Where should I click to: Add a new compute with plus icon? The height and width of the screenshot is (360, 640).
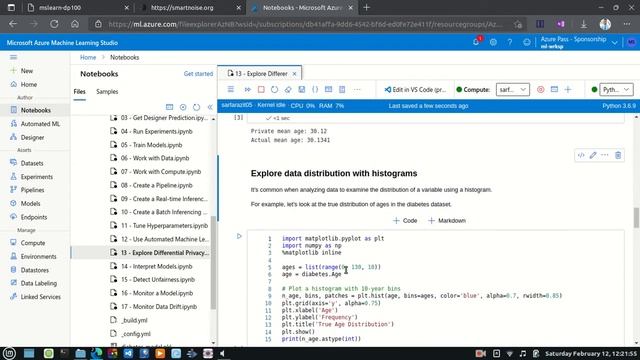[x=568, y=89]
